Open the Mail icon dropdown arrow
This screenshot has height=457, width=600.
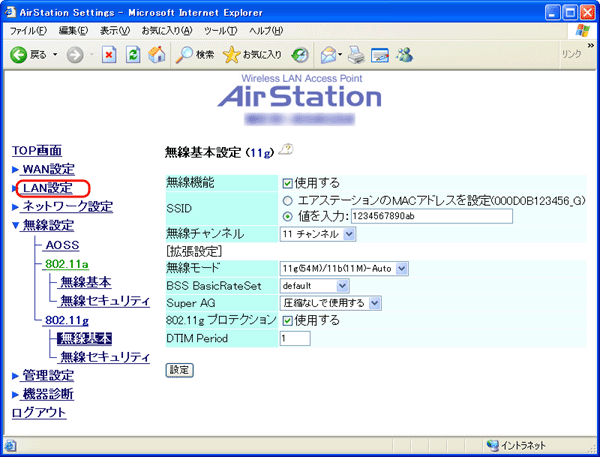pos(340,55)
